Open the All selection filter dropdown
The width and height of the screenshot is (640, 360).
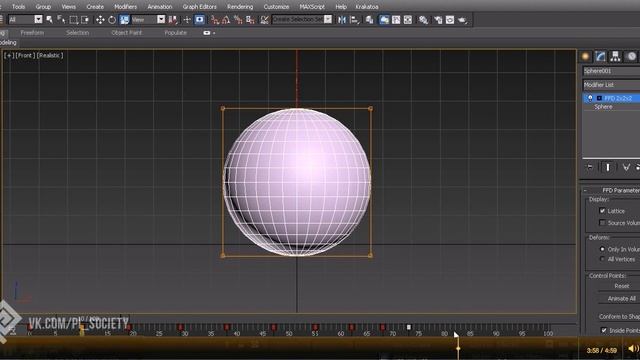(38, 19)
